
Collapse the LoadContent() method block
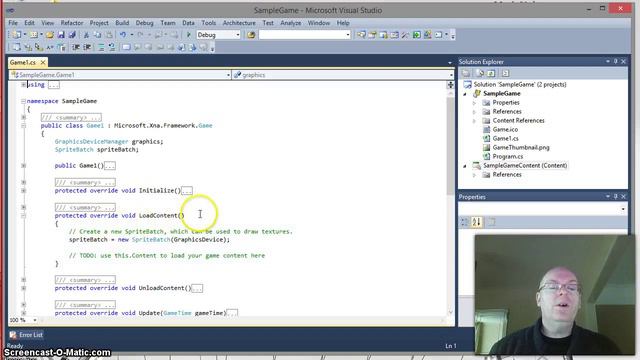(23, 216)
